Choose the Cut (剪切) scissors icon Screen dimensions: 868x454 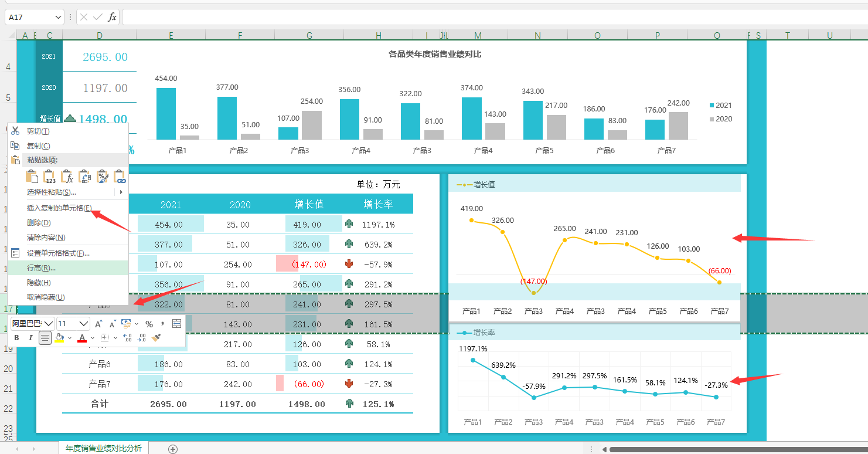[x=16, y=131]
